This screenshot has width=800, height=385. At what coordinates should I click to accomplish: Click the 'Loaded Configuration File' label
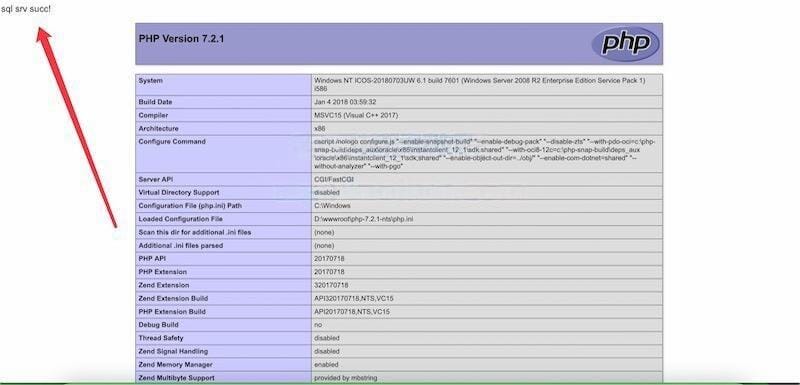tap(181, 219)
